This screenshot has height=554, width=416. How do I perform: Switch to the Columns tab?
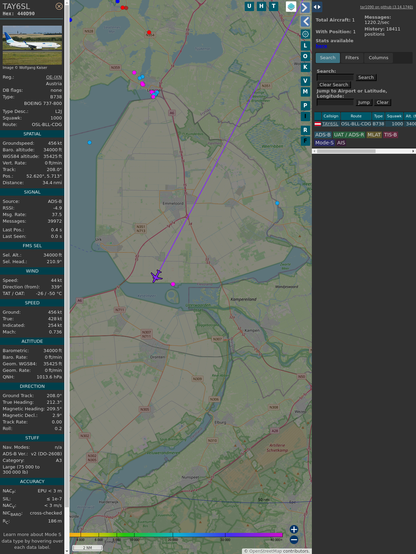379,58
